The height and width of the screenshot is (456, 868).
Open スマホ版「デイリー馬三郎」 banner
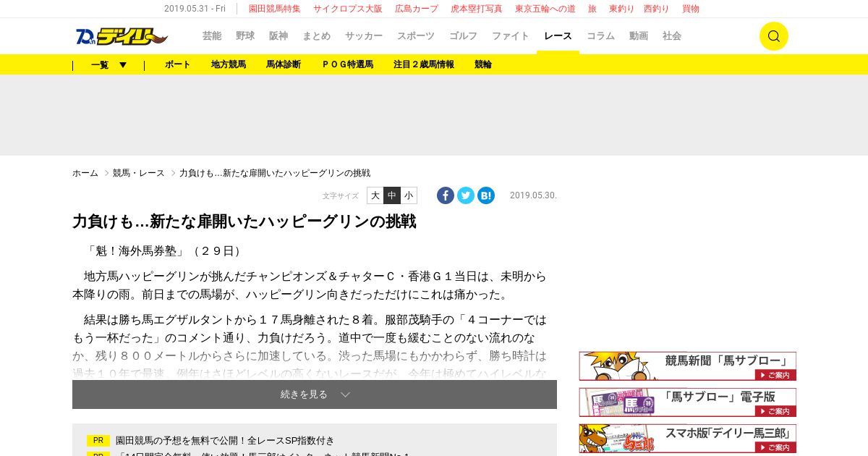click(688, 439)
